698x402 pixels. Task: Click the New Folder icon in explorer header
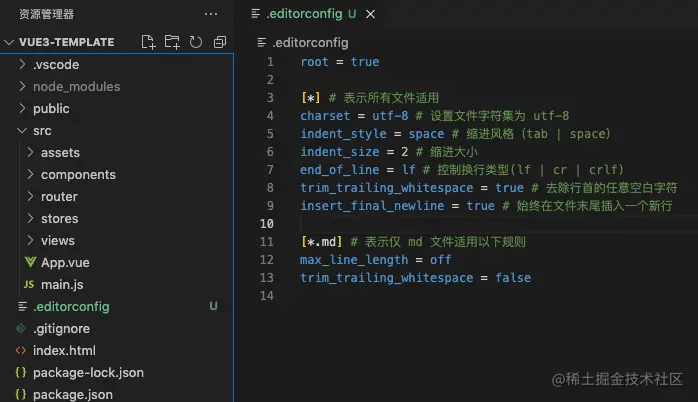[x=172, y=42]
